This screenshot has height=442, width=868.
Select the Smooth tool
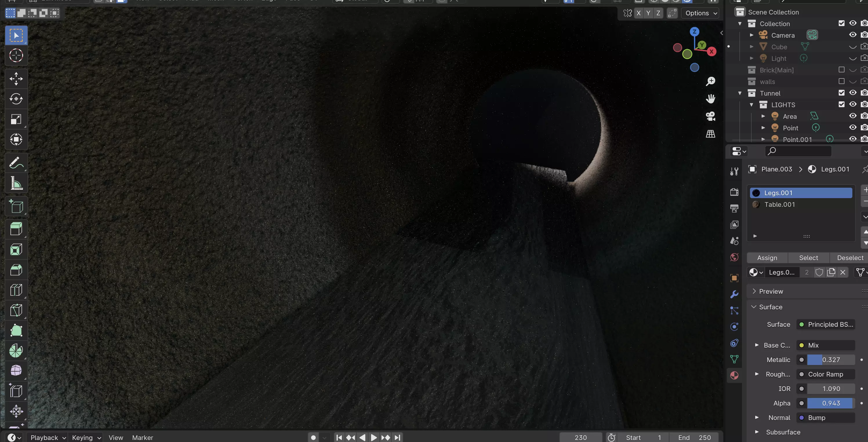click(x=16, y=371)
